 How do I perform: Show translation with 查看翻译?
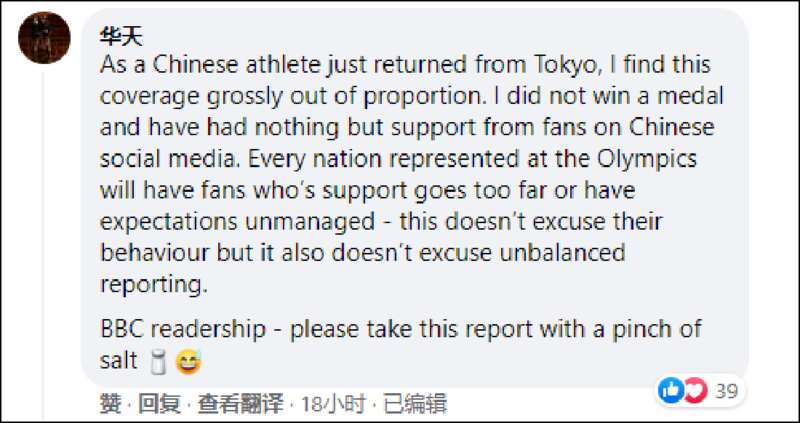pyautogui.click(x=240, y=404)
